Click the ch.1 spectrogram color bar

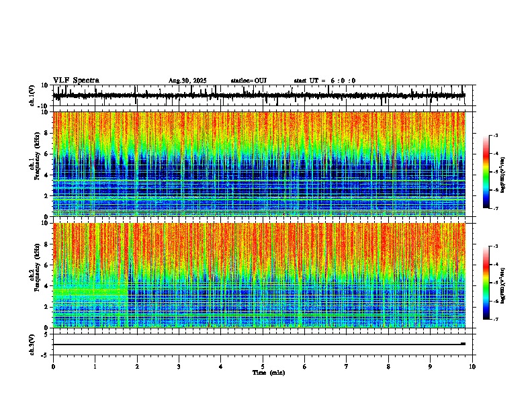coord(486,172)
